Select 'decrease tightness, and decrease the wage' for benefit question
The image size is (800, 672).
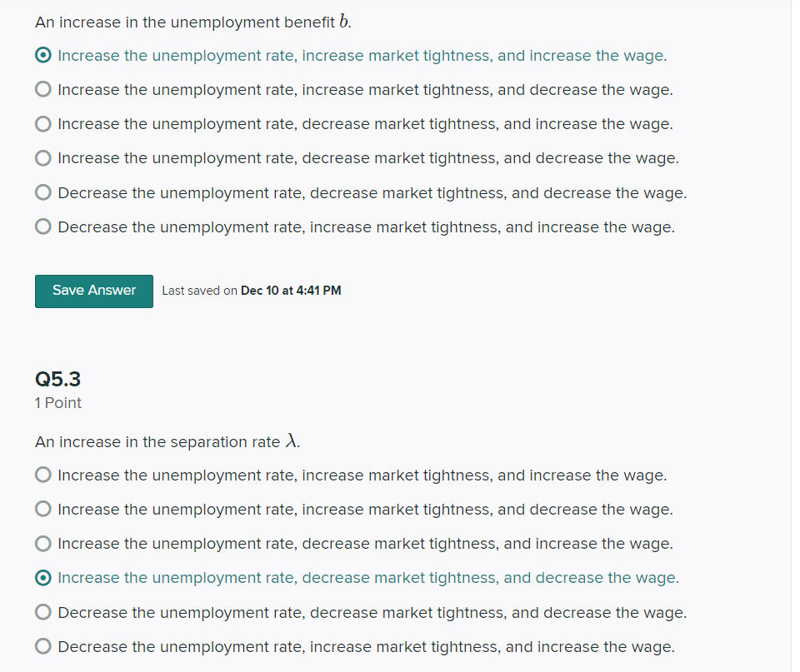pos(42,157)
